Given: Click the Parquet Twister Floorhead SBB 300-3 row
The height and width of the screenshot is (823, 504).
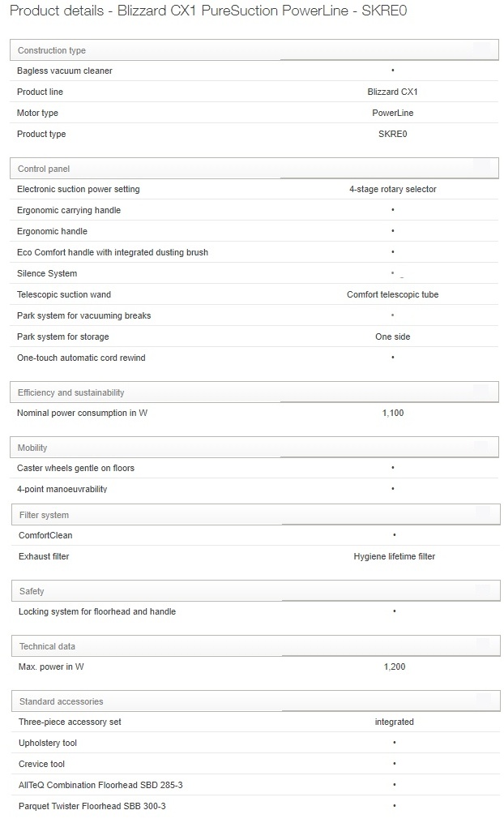Looking at the screenshot, I should coord(92,806).
